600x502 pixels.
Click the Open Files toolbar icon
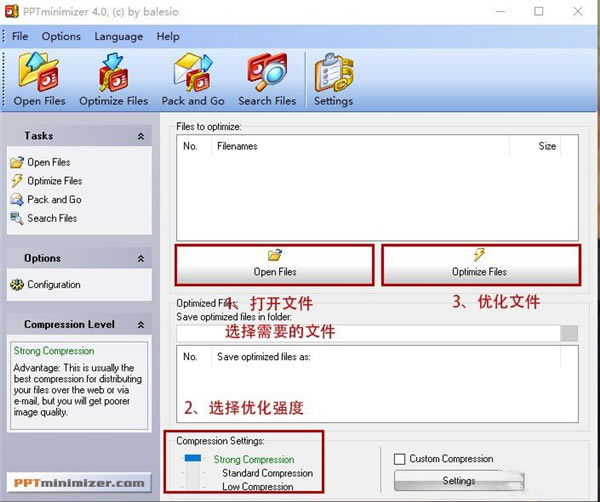click(39, 79)
